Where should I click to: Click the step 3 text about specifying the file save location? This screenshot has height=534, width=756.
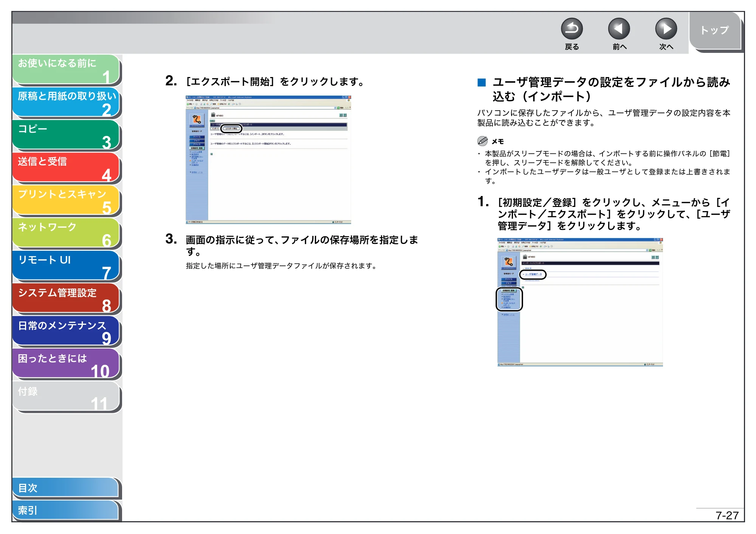[x=302, y=245]
